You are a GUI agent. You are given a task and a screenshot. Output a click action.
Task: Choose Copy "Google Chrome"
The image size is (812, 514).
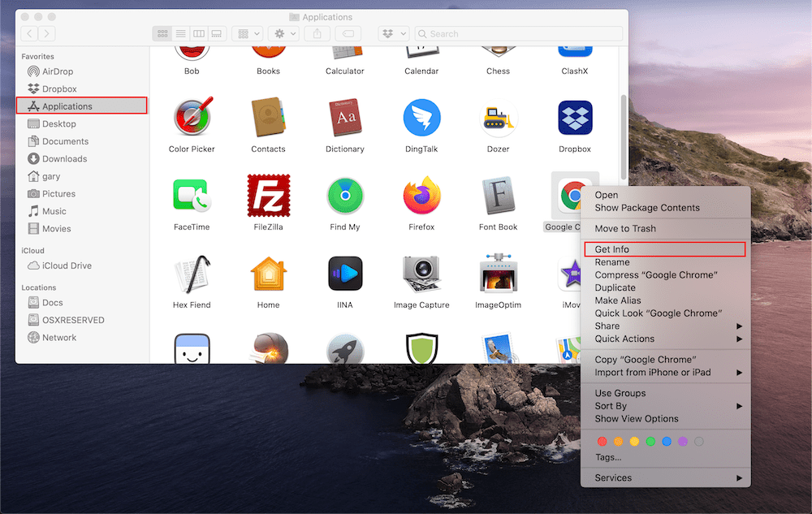click(666, 360)
